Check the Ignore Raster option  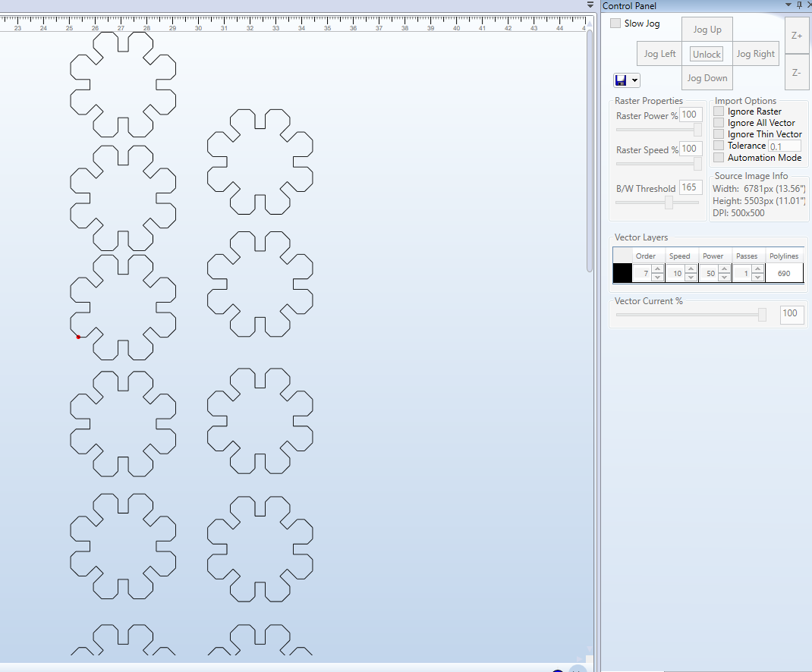719,111
